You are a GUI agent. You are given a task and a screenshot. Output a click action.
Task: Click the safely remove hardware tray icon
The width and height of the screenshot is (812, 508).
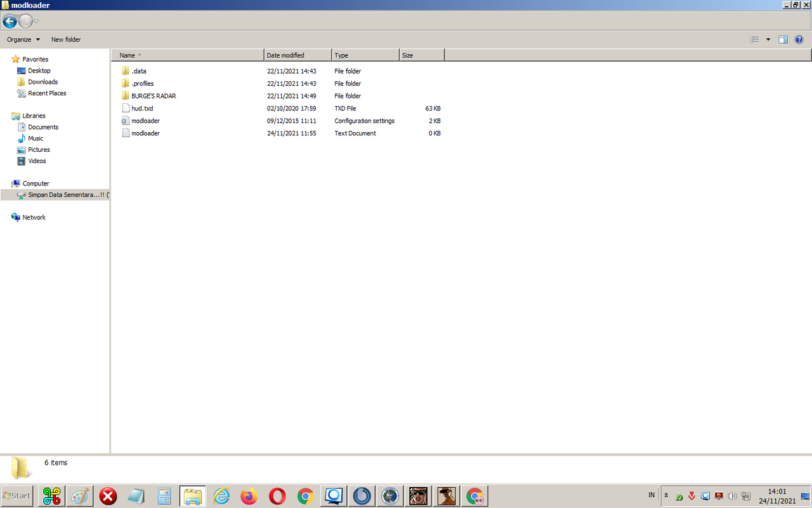click(x=679, y=496)
